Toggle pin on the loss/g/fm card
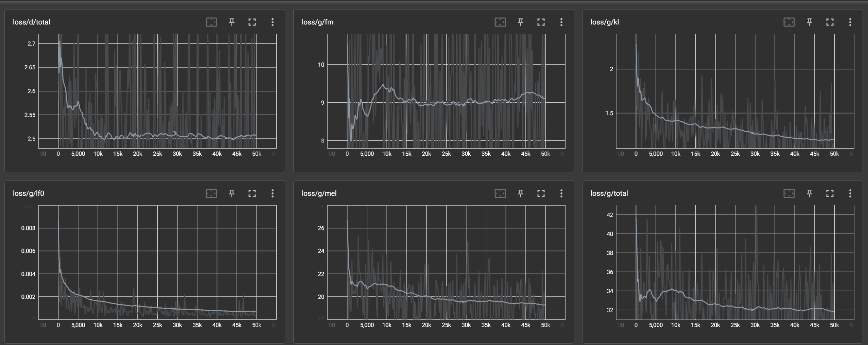This screenshot has height=345, width=868. tap(521, 22)
